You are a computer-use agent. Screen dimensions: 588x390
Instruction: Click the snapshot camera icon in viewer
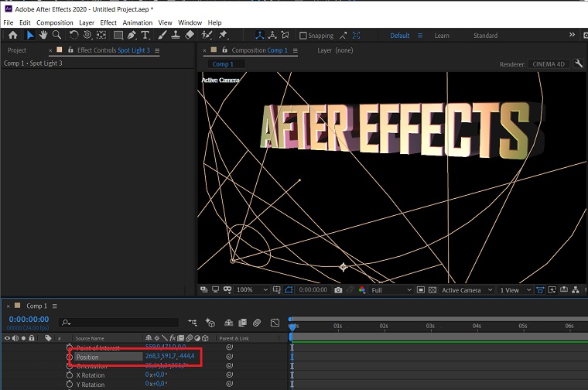(338, 290)
